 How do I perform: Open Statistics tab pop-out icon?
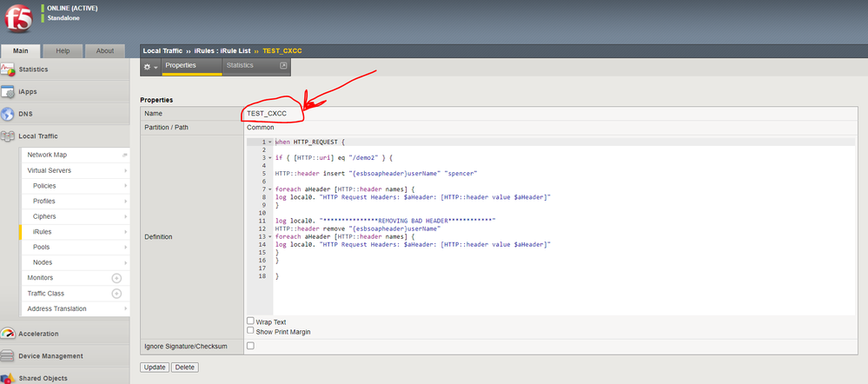(282, 66)
